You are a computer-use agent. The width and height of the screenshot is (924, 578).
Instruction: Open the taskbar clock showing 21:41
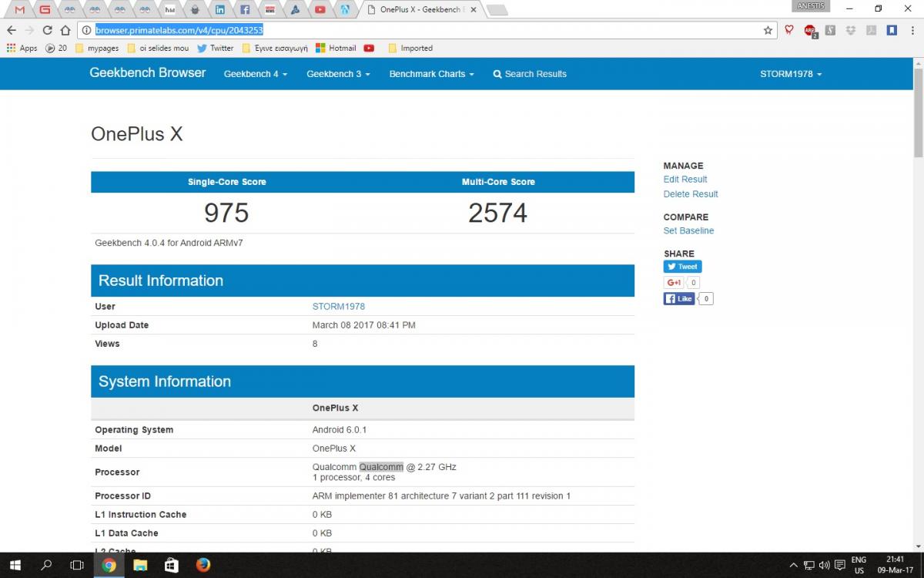[x=896, y=565]
